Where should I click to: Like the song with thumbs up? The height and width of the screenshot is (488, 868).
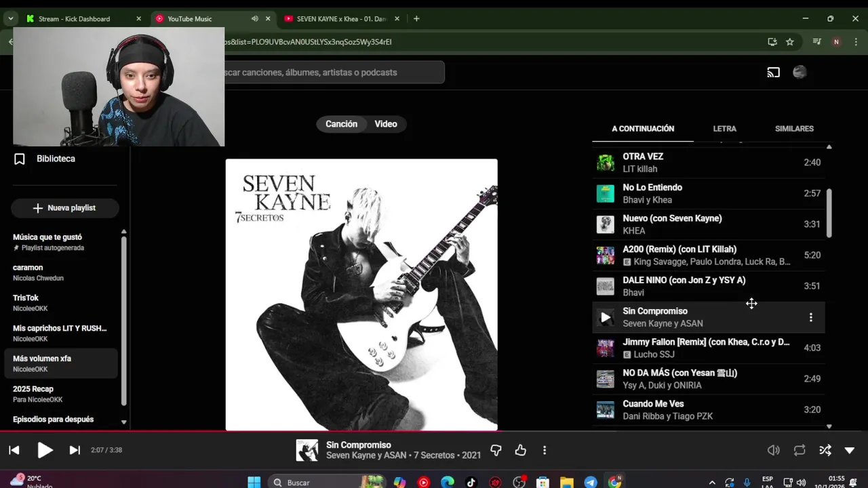coord(520,450)
